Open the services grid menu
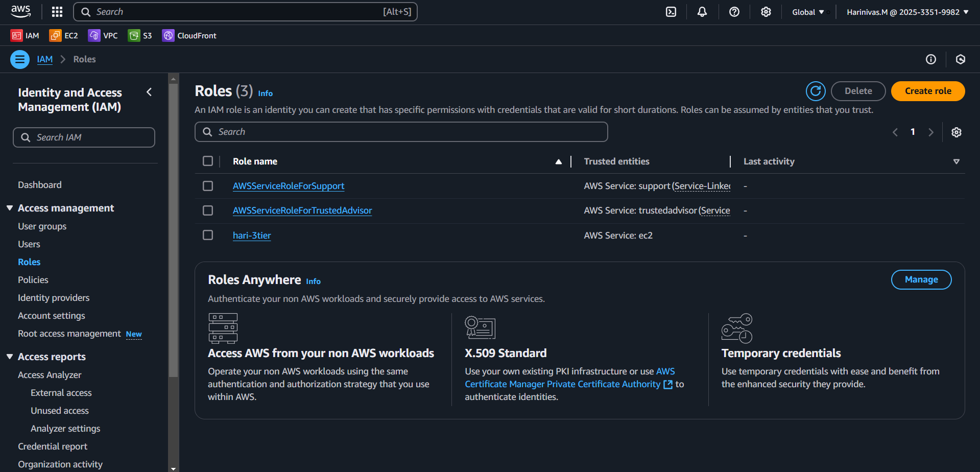Screen dimensions: 980x472 [57, 12]
